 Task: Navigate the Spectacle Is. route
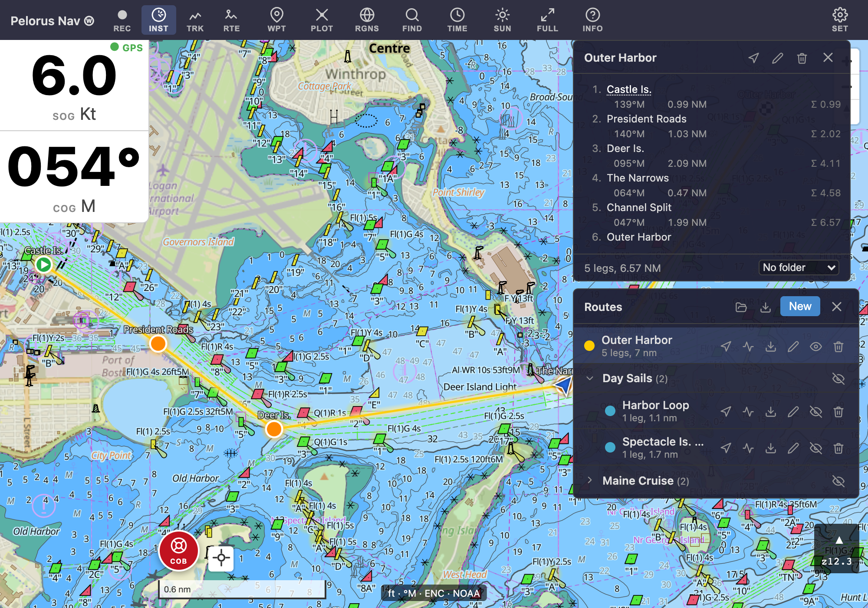click(x=726, y=448)
